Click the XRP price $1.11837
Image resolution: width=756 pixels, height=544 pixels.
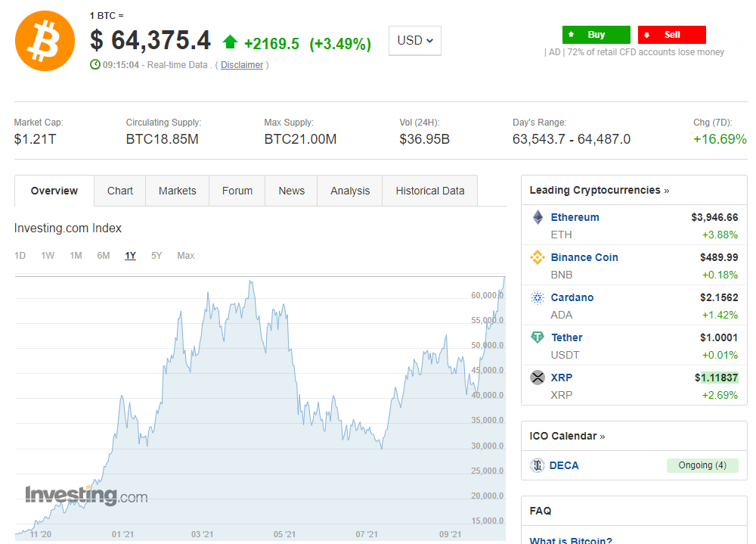pos(717,378)
